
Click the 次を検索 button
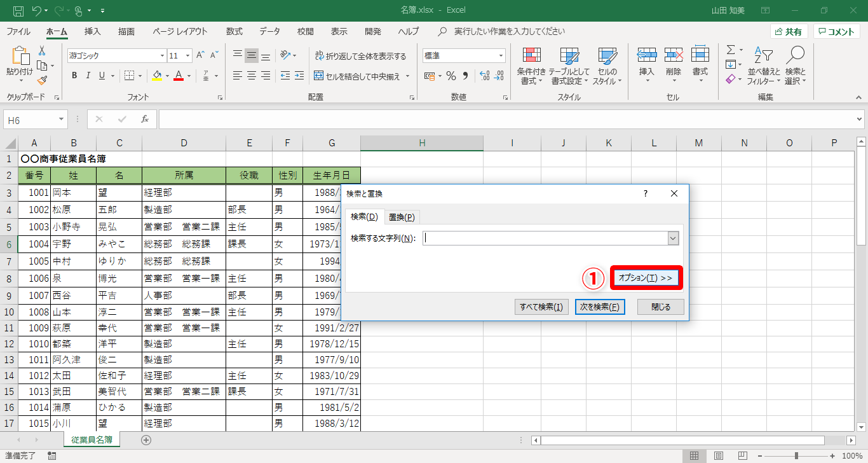pyautogui.click(x=600, y=307)
